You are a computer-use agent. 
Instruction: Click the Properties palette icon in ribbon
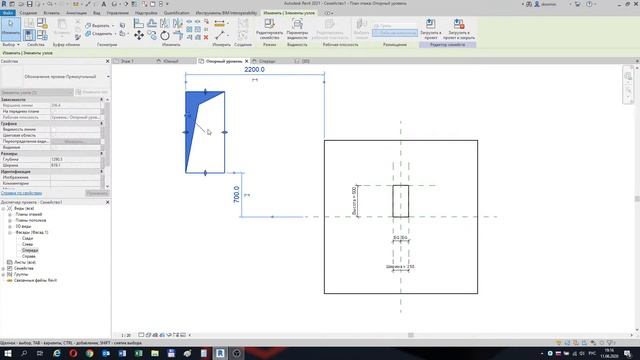[x=29, y=35]
